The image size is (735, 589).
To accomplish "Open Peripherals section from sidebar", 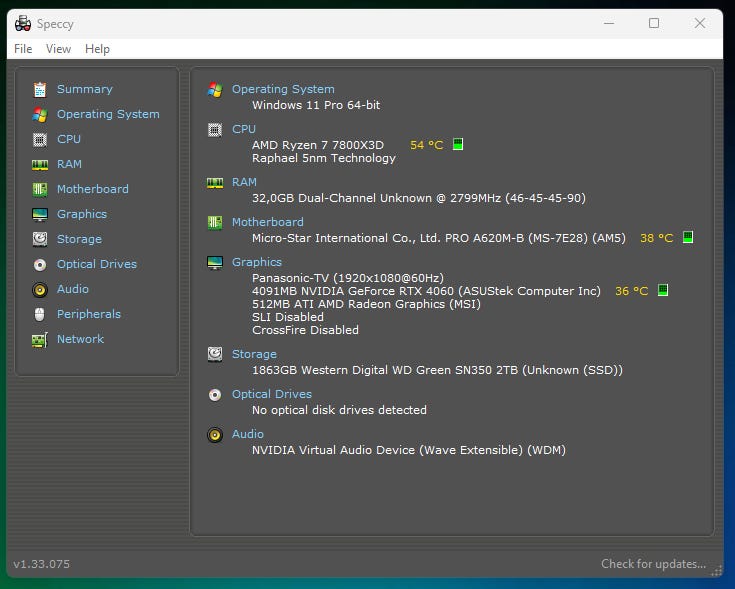I will [x=89, y=314].
